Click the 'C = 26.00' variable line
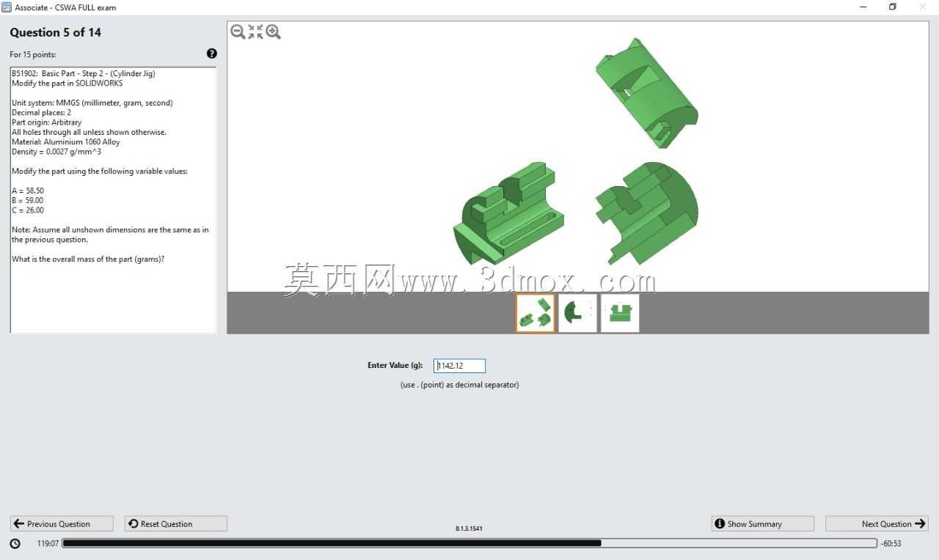 [28, 210]
